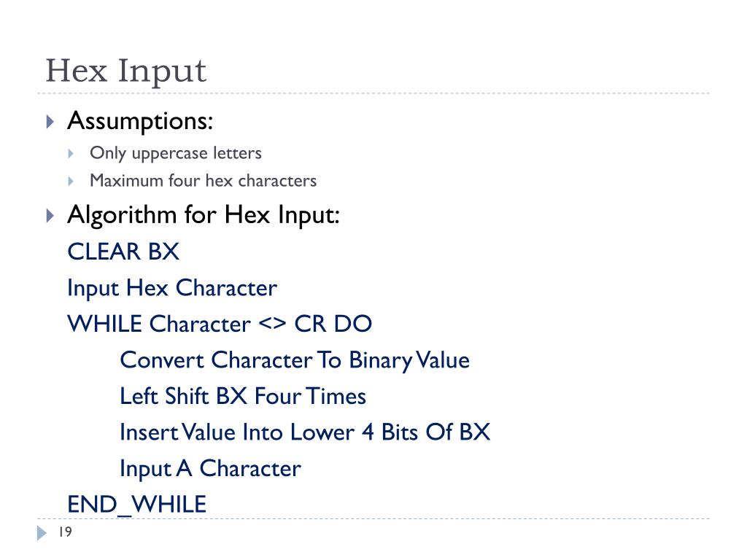Screen dimensions: 747x560
Task: Select the Only uppercase letters line
Action: [176, 153]
